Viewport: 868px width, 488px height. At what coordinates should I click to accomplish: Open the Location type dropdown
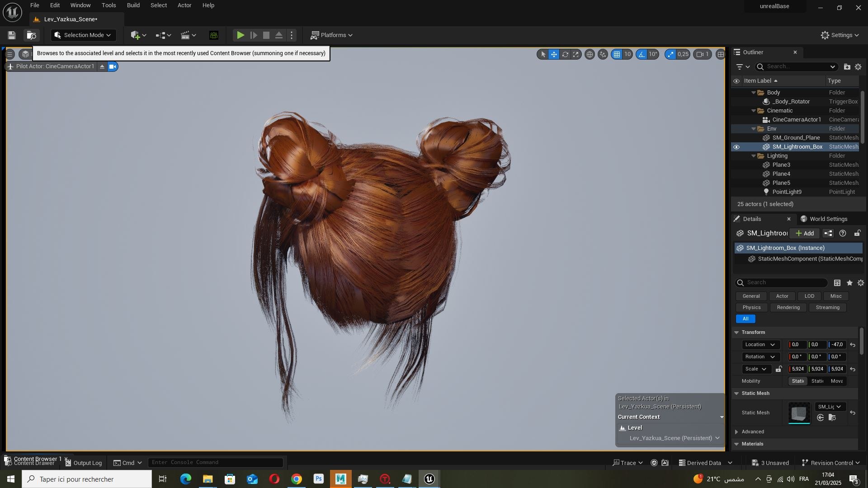tap(760, 345)
